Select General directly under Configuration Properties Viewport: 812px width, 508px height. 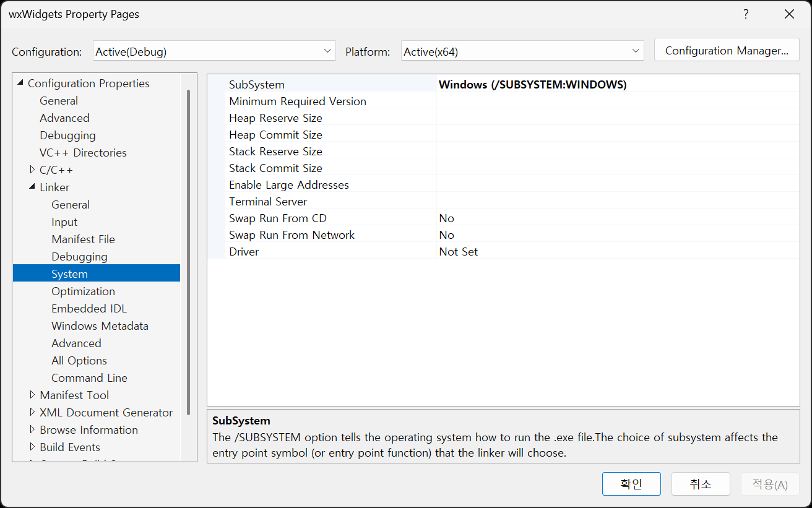tap(59, 101)
